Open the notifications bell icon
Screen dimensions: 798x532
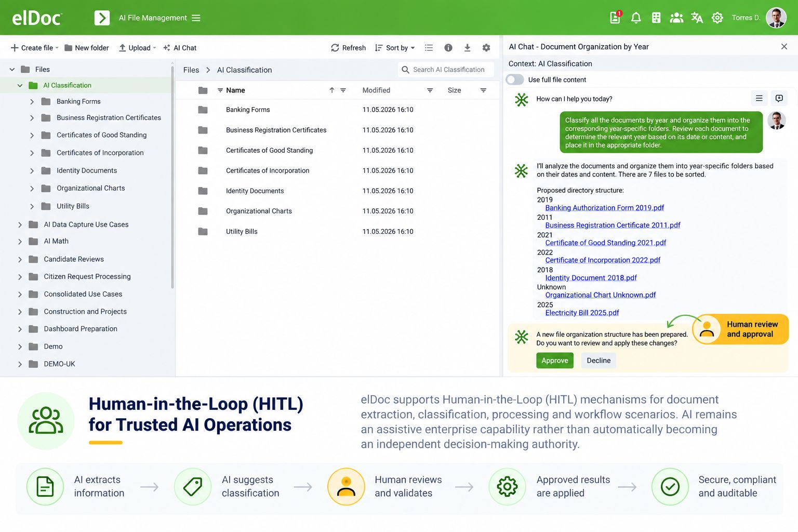click(x=635, y=18)
